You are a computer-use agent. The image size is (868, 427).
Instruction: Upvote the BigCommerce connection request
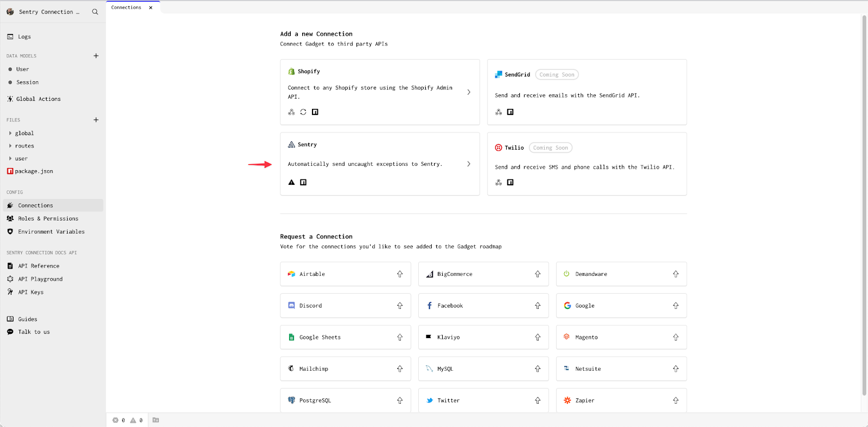click(538, 274)
